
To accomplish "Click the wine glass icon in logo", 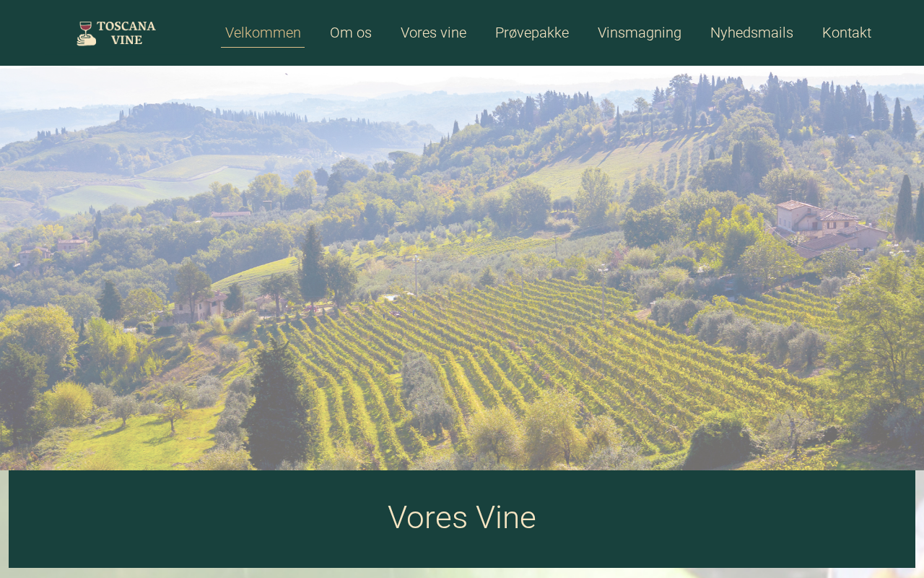I will click(x=86, y=29).
